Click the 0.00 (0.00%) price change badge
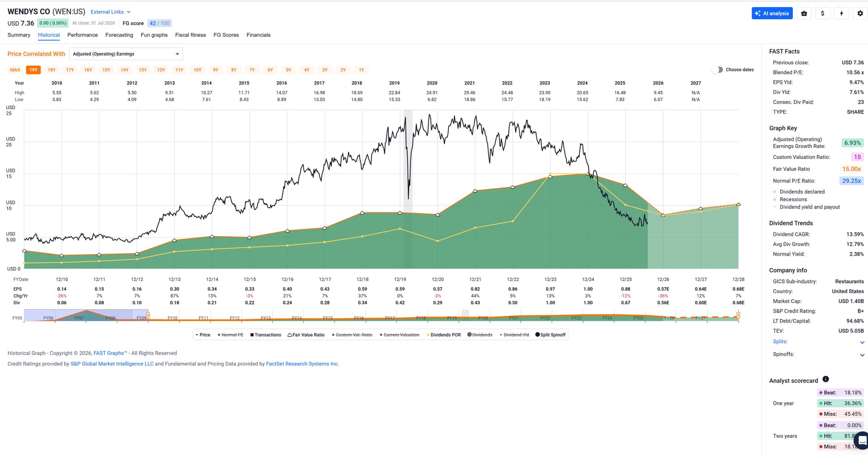Viewport: 868px width, 455px height. [x=53, y=23]
